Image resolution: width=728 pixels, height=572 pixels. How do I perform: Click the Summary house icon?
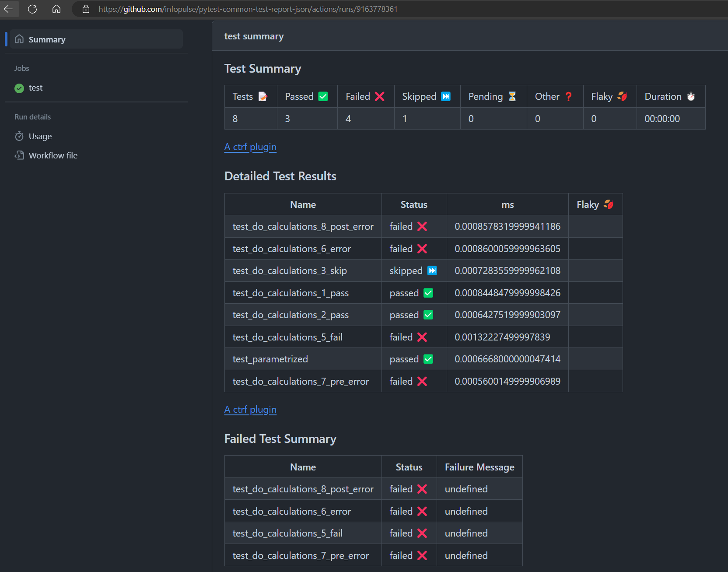tap(19, 39)
